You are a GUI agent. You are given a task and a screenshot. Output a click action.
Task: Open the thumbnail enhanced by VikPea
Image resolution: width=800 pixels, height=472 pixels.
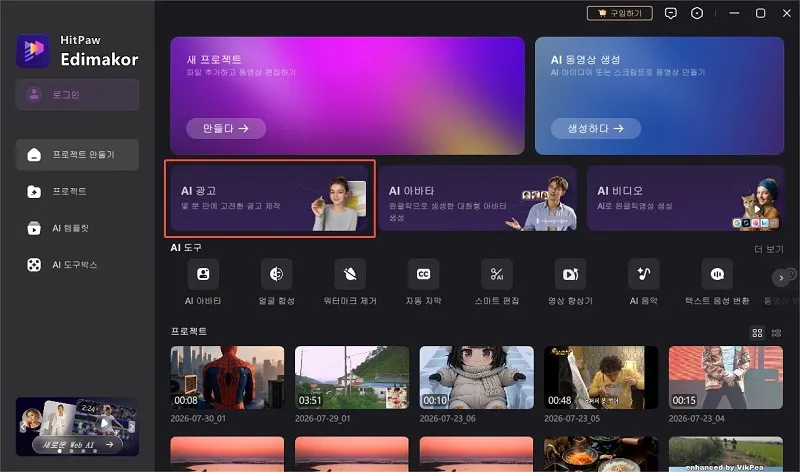coord(726,454)
